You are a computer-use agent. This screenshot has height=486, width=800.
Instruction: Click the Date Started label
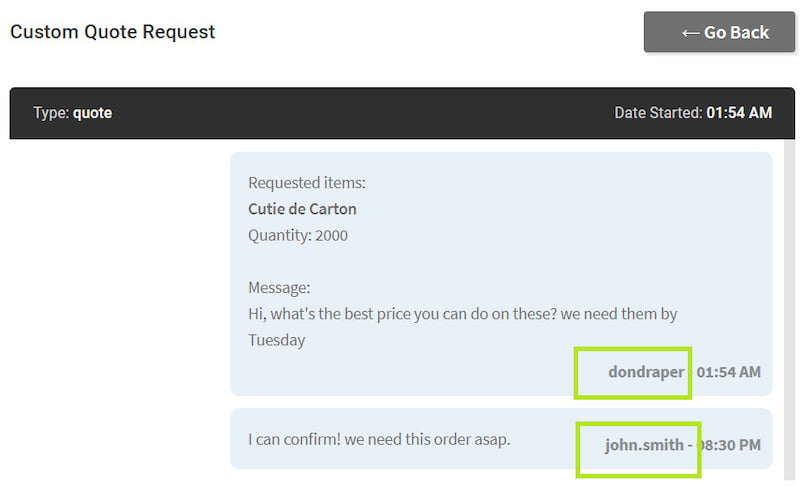(658, 113)
